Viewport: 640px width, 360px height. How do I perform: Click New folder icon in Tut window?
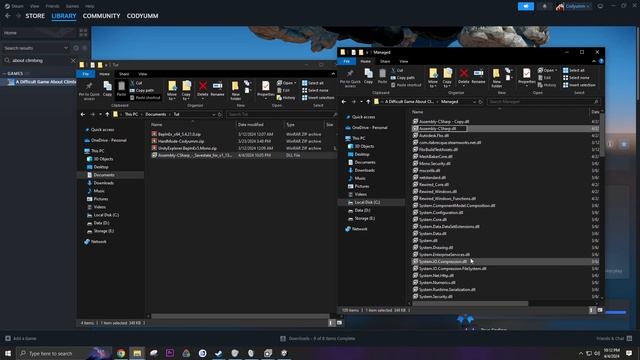pyautogui.click(x=235, y=90)
